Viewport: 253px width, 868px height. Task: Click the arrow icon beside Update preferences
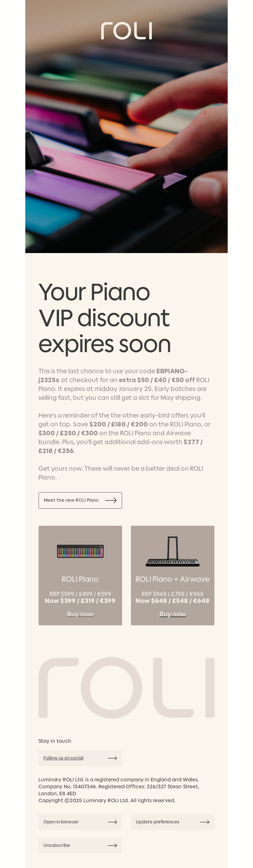point(205,822)
